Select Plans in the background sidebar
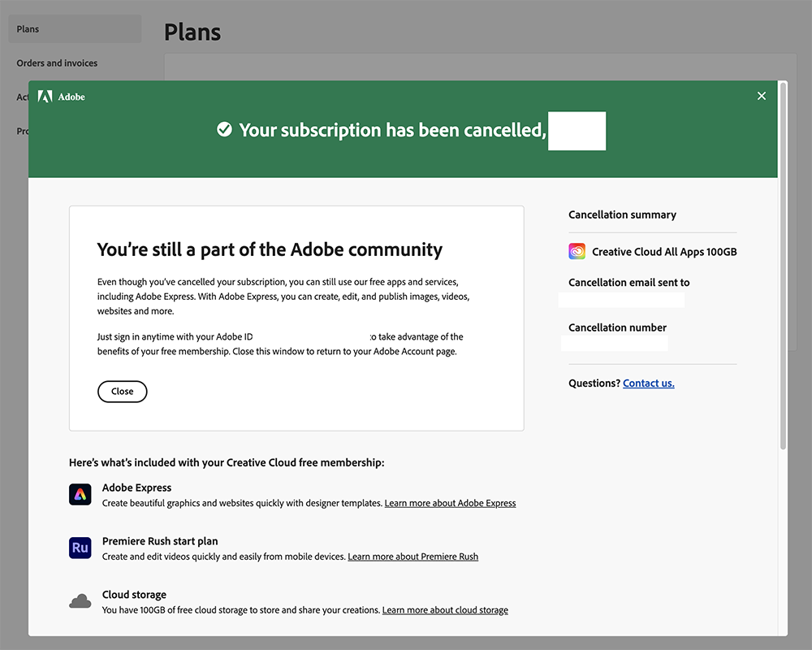The height and width of the screenshot is (650, 812). point(75,29)
